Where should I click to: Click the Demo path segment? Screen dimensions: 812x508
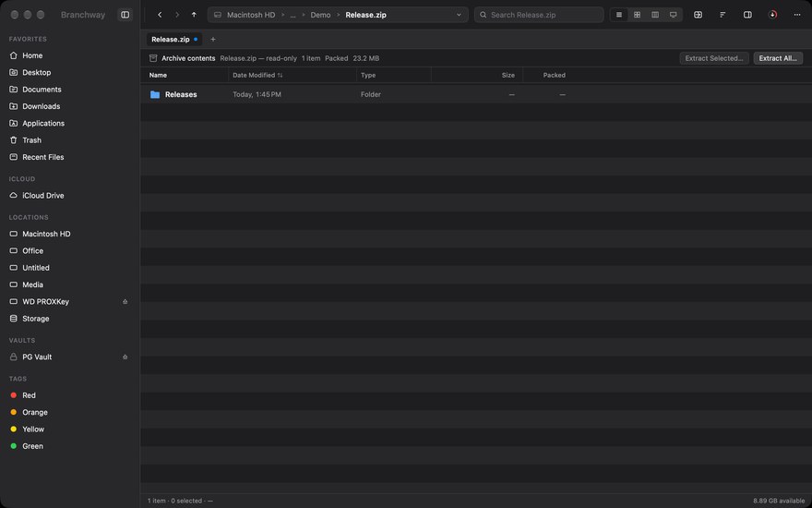click(320, 15)
